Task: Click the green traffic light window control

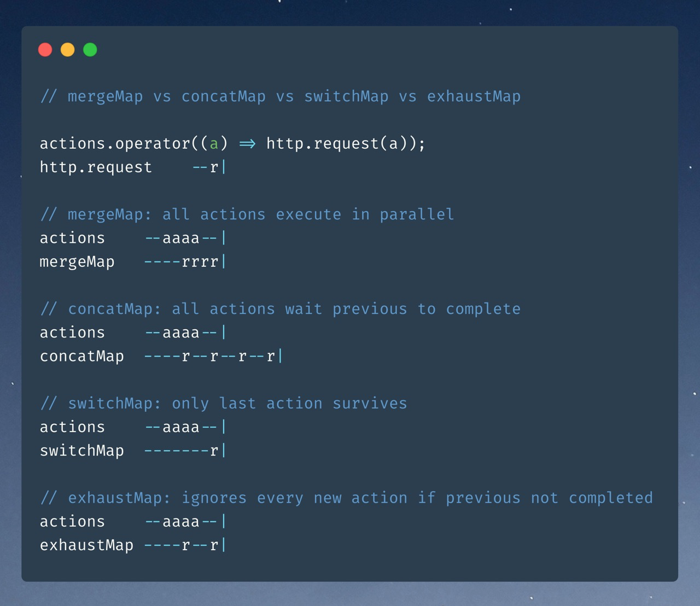Action: pos(90,49)
